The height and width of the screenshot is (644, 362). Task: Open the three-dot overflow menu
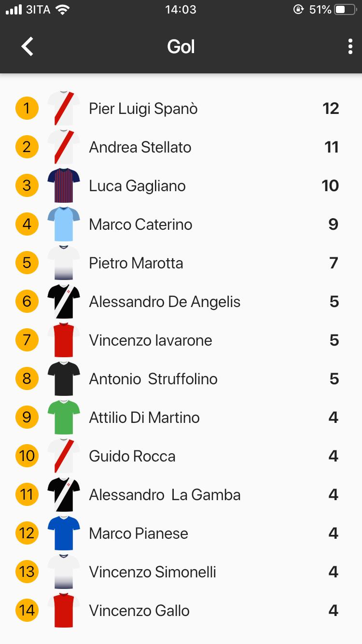click(350, 47)
